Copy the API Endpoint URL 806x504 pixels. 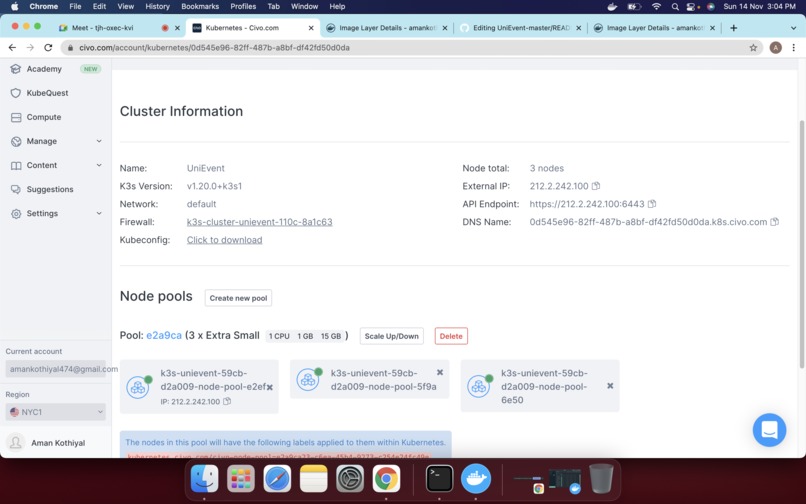[652, 204]
